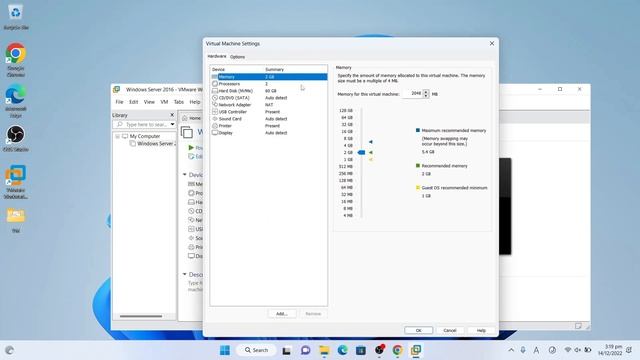
Task: Click the memory size input field showing 2048
Action: (x=413, y=93)
